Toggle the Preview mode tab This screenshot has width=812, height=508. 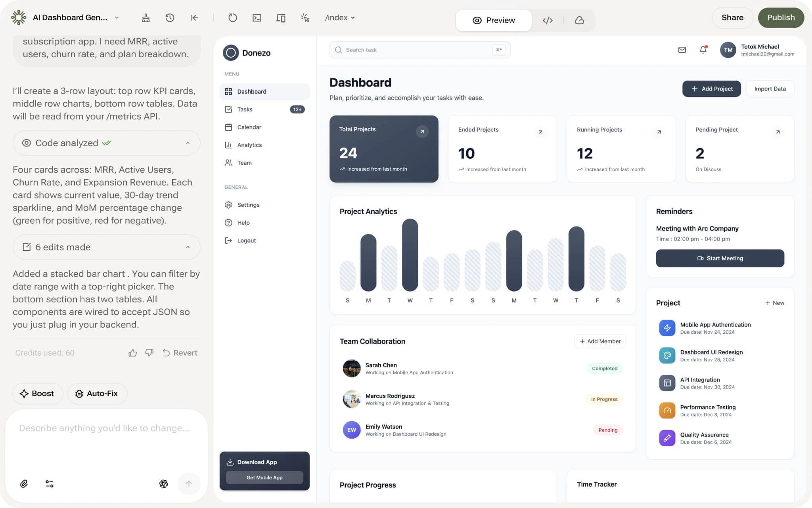coord(494,20)
